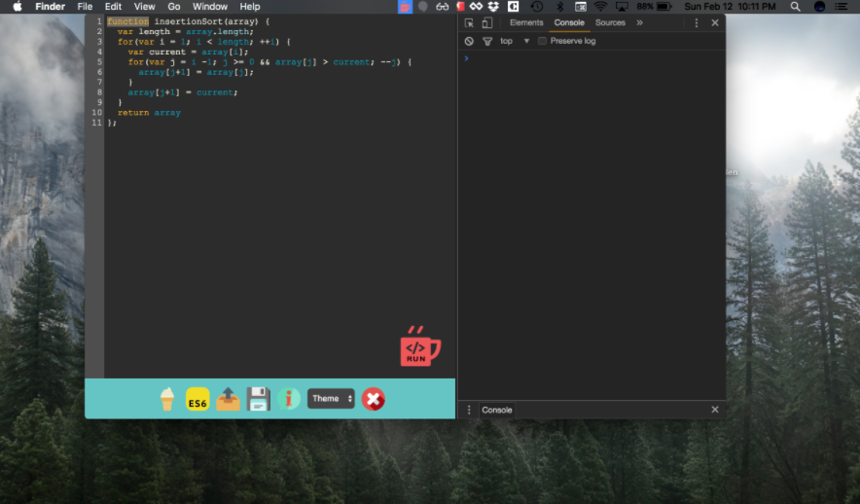This screenshot has width=860, height=504.
Task: Click 'array[j+1] = current;' on line 8
Action: coord(183,92)
